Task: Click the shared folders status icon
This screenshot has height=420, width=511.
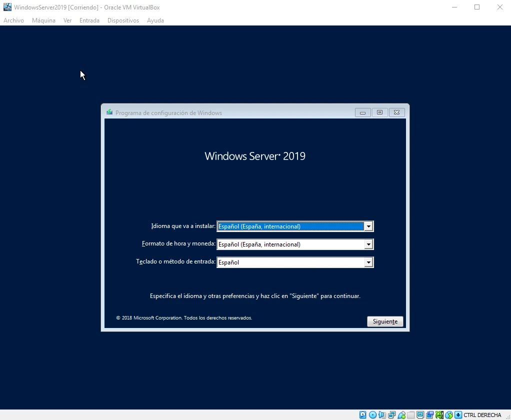Action: coord(411,415)
